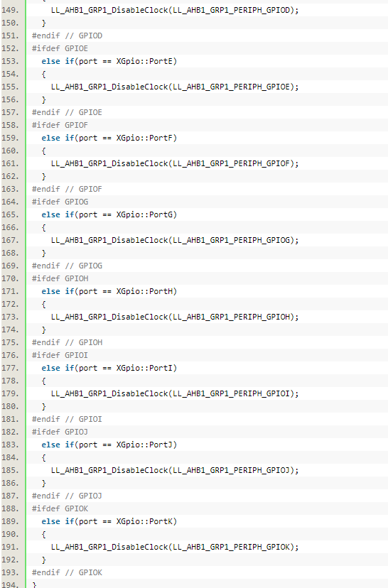Click line number 161

coord(10,163)
